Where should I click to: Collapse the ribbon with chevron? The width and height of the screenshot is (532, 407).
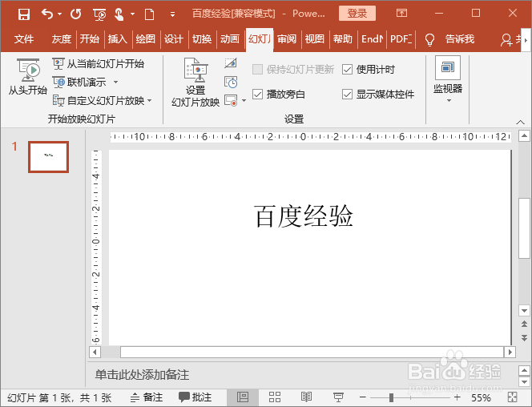(x=521, y=122)
